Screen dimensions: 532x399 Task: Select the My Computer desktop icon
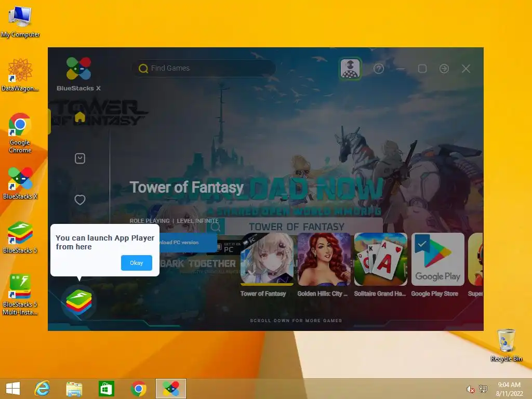(x=20, y=22)
